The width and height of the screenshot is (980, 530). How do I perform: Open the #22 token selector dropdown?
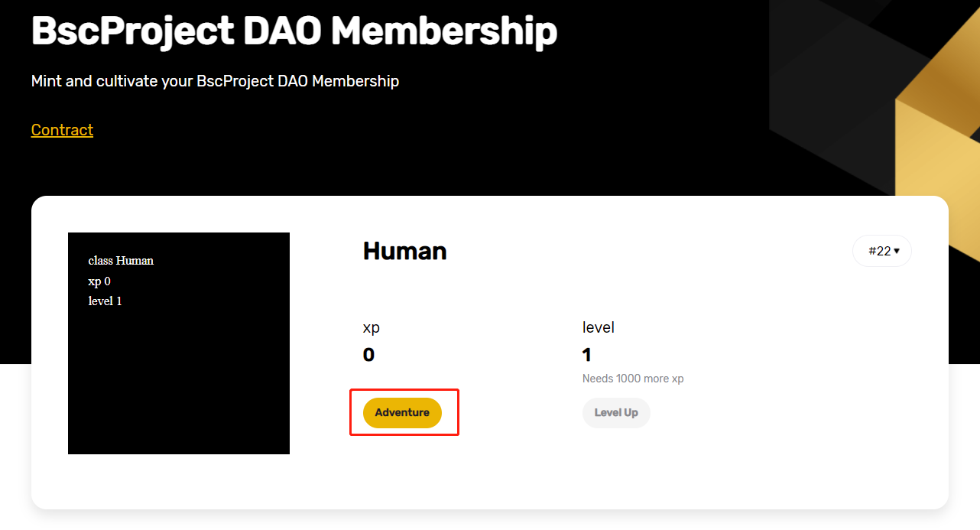coord(882,251)
